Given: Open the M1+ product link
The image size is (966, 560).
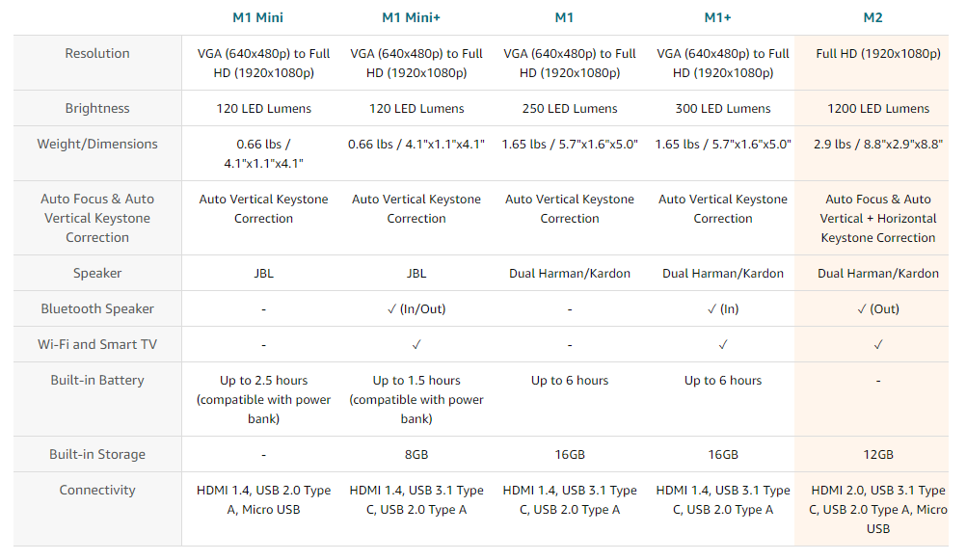Looking at the screenshot, I should coord(717,17).
